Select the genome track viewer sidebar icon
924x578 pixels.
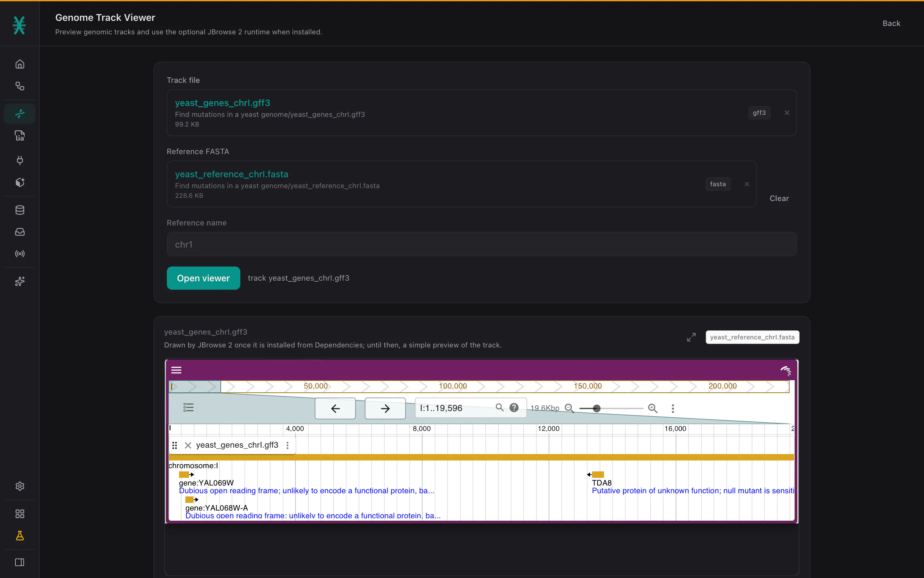20,114
